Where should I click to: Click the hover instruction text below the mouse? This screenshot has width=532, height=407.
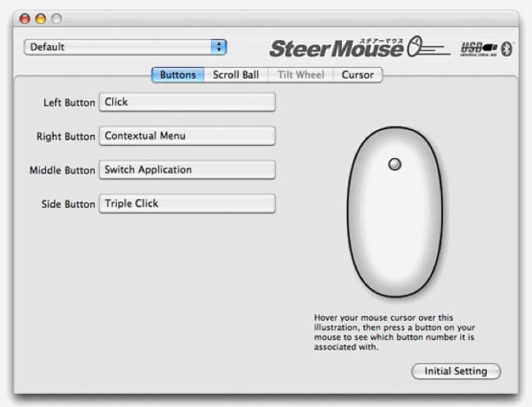[x=394, y=332]
